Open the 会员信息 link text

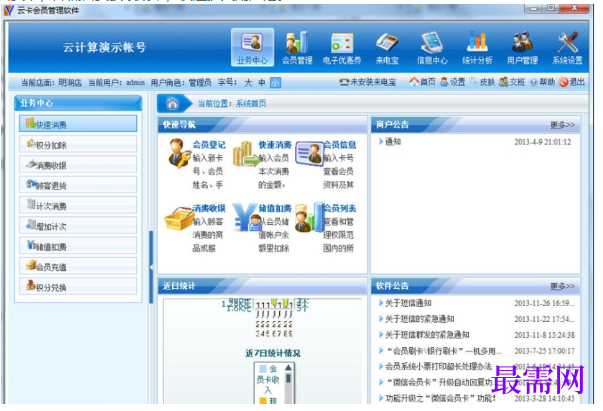[x=340, y=145]
